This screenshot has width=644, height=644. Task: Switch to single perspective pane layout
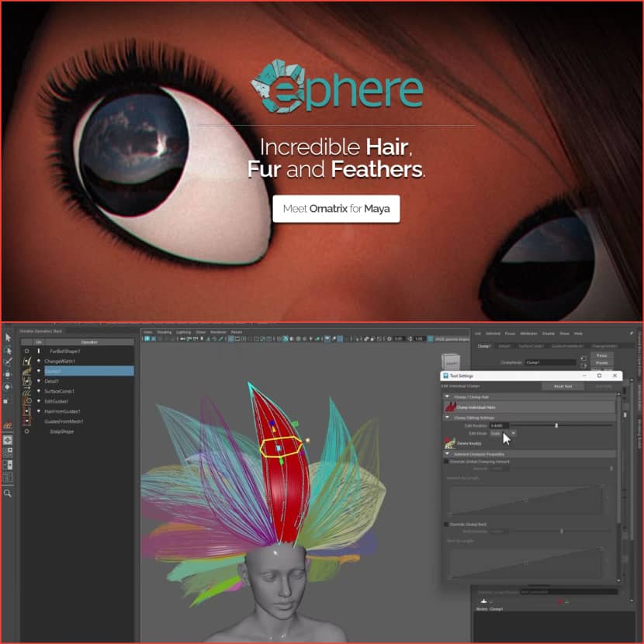(8, 440)
